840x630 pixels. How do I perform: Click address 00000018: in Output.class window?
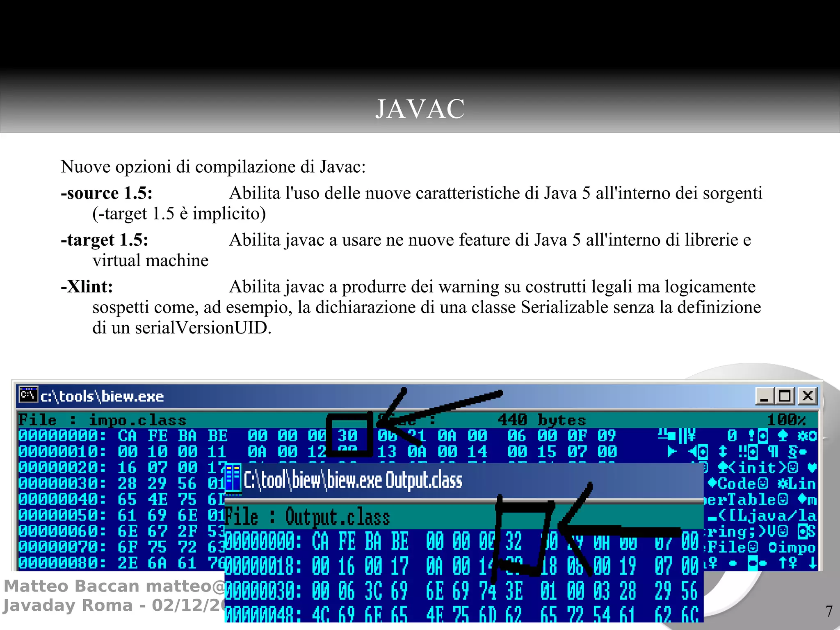pyautogui.click(x=264, y=566)
